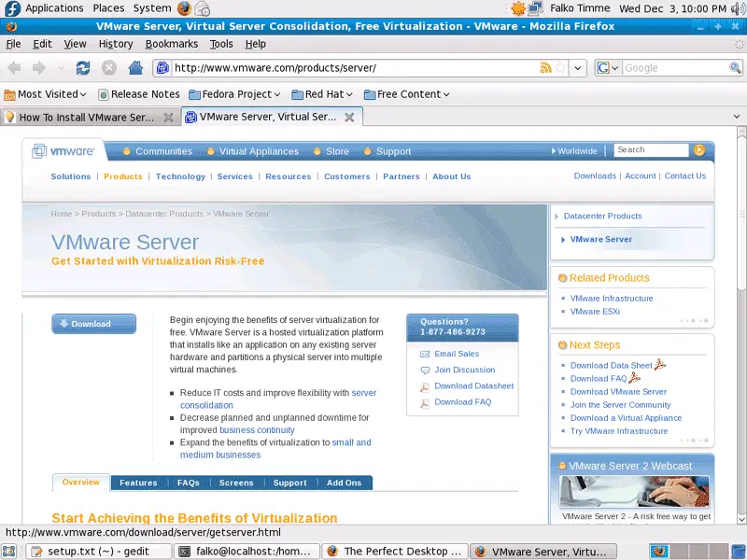Click the weather sun icon in top panel
747x560 pixels.
click(x=518, y=8)
